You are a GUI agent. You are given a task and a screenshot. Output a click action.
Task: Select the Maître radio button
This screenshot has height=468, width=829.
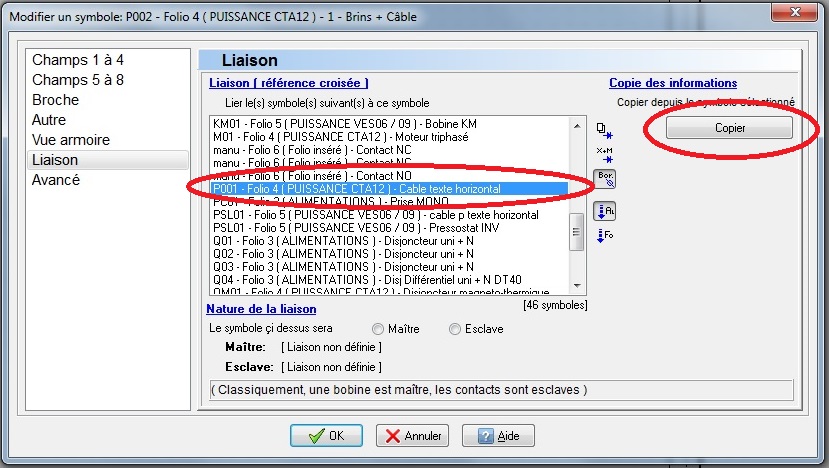click(x=378, y=329)
